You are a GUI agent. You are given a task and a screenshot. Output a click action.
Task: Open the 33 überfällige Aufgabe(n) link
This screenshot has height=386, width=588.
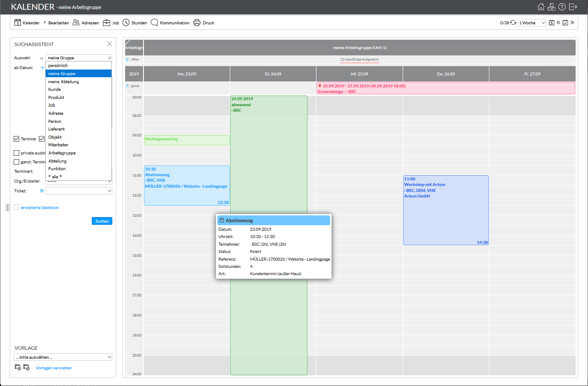tap(360, 60)
